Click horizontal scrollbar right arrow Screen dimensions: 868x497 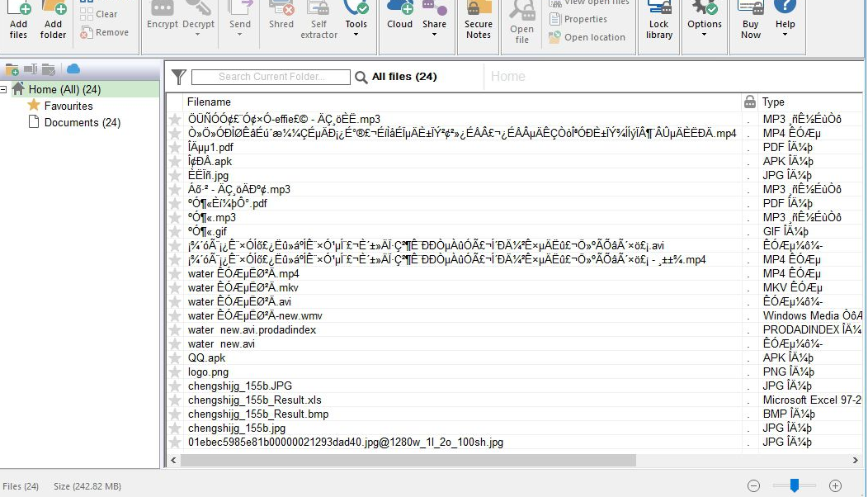856,461
